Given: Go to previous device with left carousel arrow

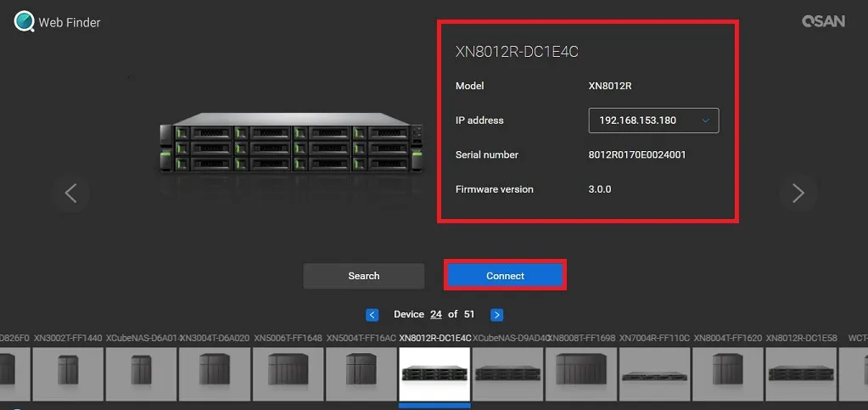Looking at the screenshot, I should tap(70, 193).
